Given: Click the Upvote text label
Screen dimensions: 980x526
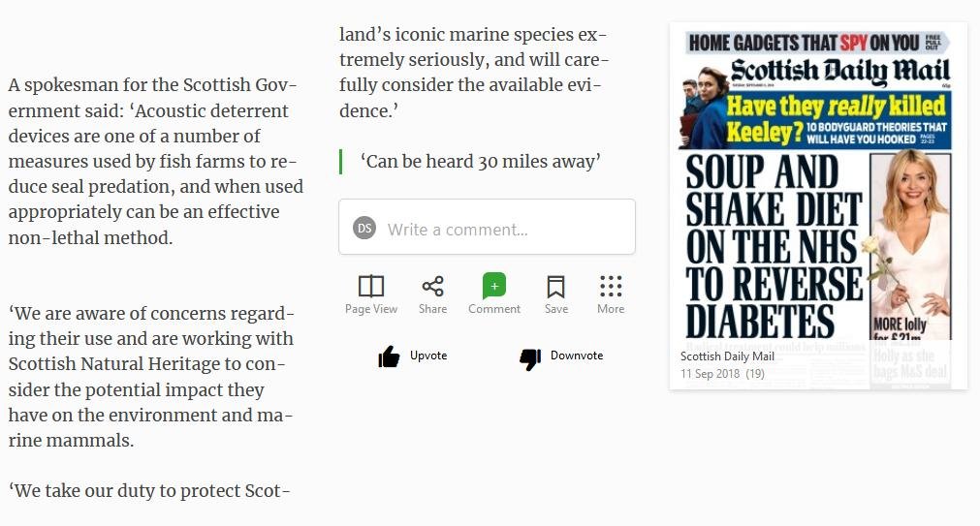Looking at the screenshot, I should tap(428, 356).
